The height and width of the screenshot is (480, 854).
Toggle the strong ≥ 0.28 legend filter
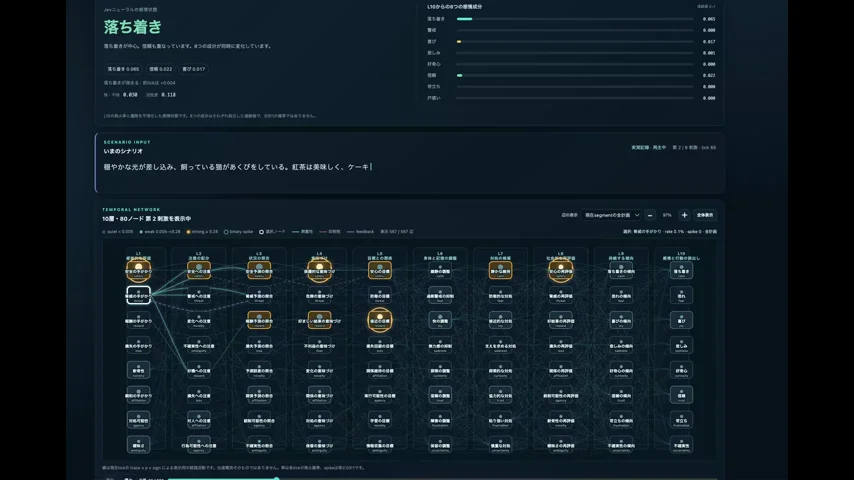click(x=202, y=232)
